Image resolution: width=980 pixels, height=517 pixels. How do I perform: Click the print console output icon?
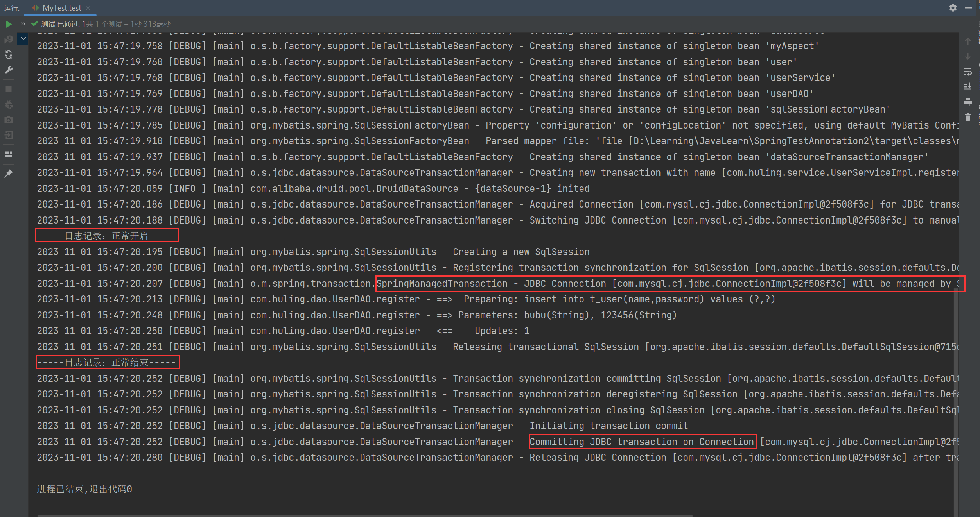click(x=968, y=102)
